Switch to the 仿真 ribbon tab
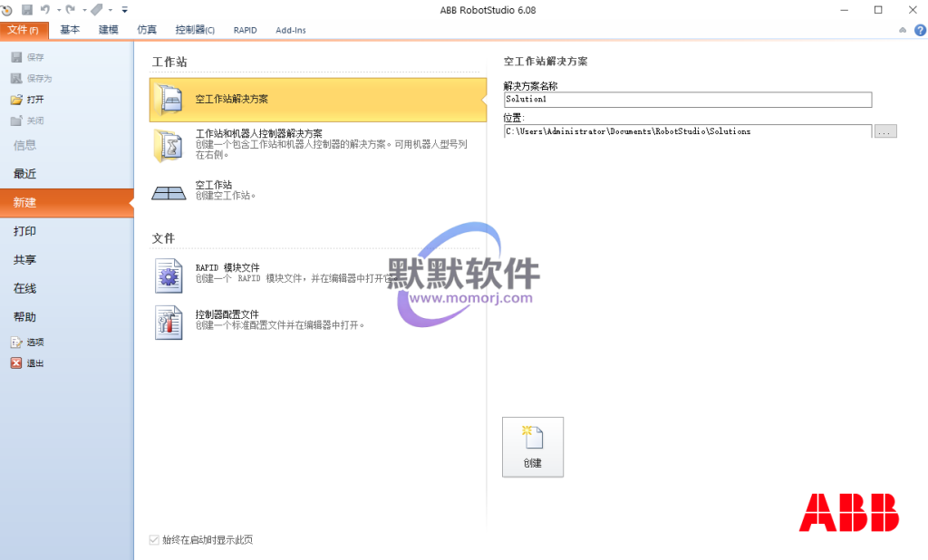 [x=147, y=30]
